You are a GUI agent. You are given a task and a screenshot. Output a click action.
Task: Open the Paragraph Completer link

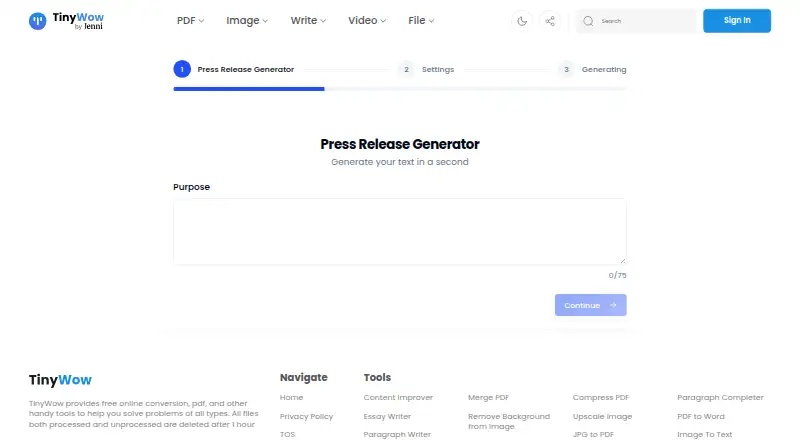coord(720,397)
